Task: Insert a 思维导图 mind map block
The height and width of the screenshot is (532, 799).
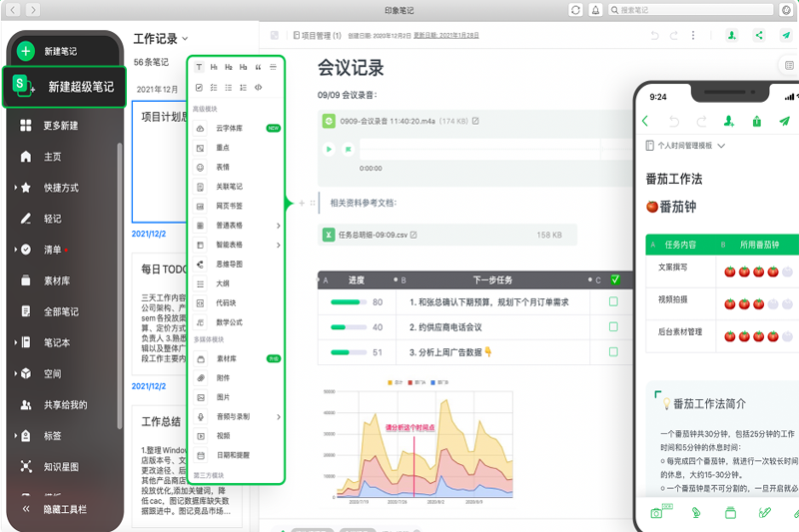Action: tap(229, 265)
